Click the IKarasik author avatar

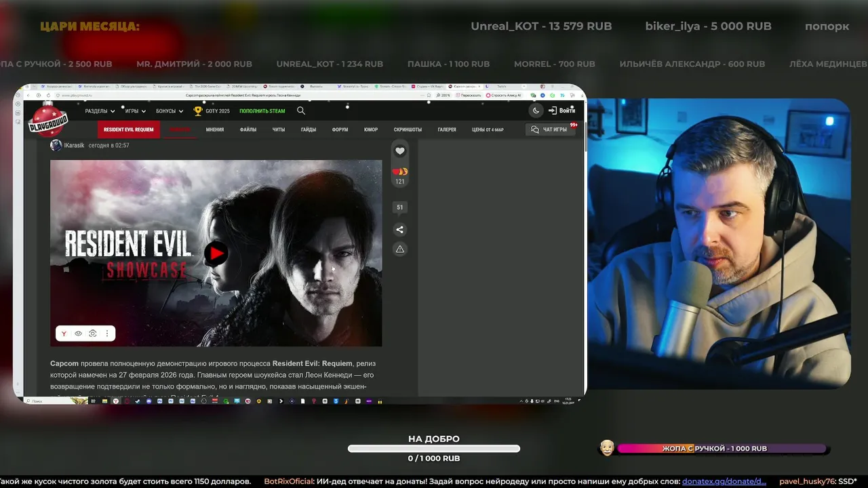coord(56,145)
